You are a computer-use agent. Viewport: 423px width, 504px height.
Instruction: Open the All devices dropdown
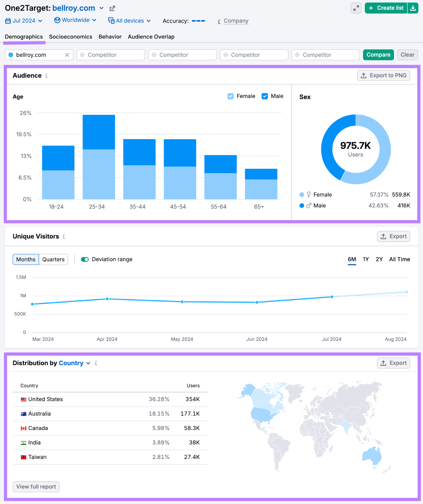click(129, 21)
